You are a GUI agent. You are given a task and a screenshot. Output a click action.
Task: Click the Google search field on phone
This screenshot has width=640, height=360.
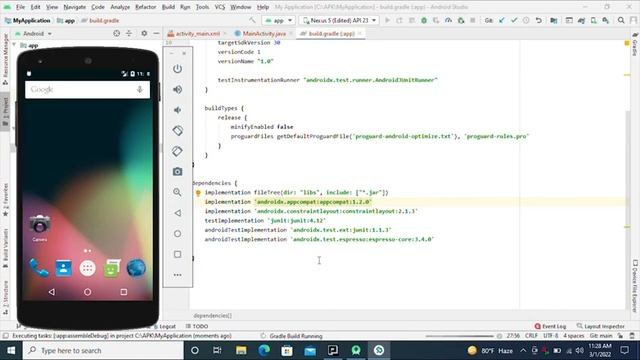pos(87,89)
